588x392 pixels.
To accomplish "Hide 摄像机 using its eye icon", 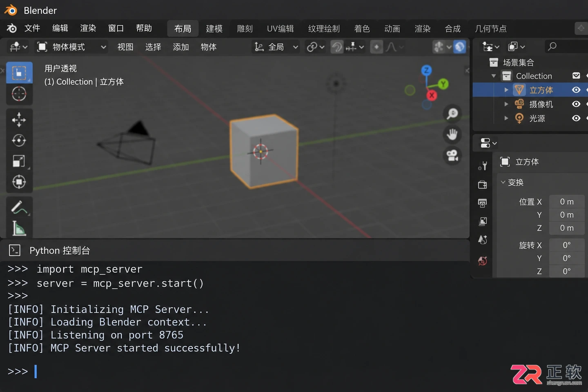I will (576, 104).
